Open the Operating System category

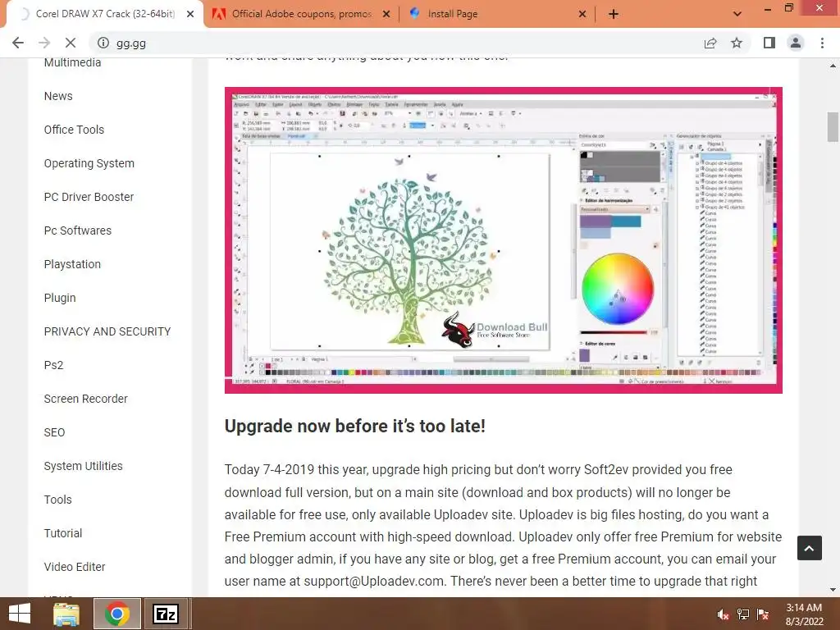pos(89,163)
